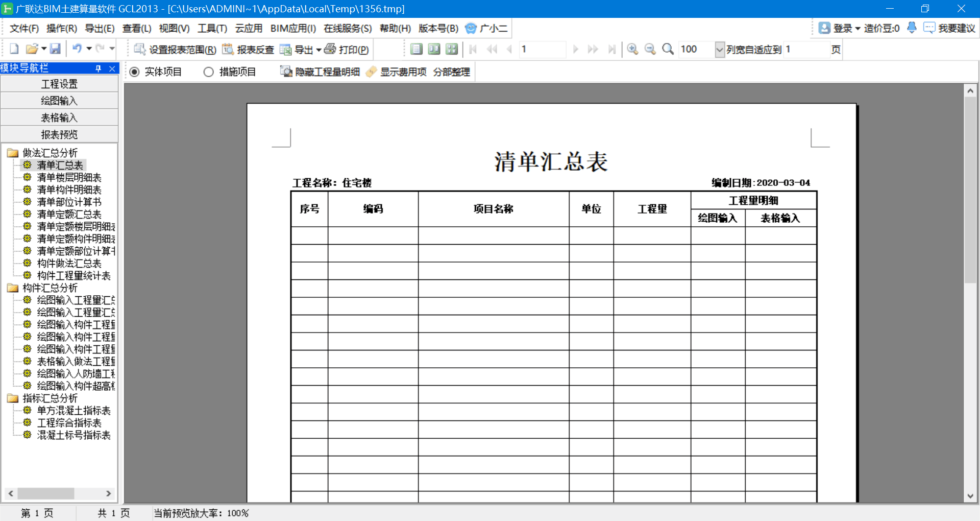Select 清单定额汇总表 report
Image resolution: width=980 pixels, height=521 pixels.
tap(69, 214)
